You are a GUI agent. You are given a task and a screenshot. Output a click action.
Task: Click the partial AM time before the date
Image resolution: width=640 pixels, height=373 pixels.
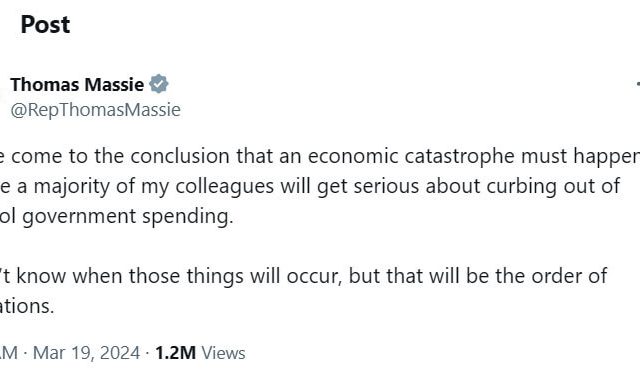(x=8, y=353)
